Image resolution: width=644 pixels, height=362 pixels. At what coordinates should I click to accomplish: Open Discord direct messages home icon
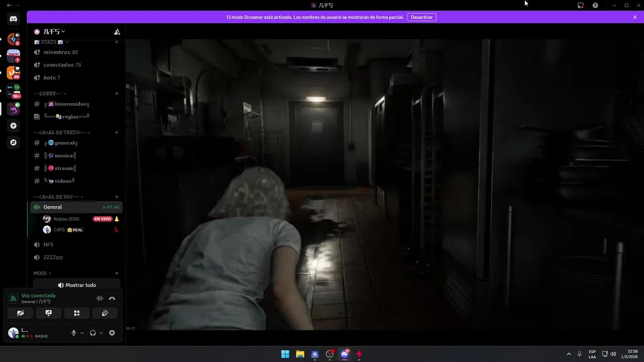point(14,19)
